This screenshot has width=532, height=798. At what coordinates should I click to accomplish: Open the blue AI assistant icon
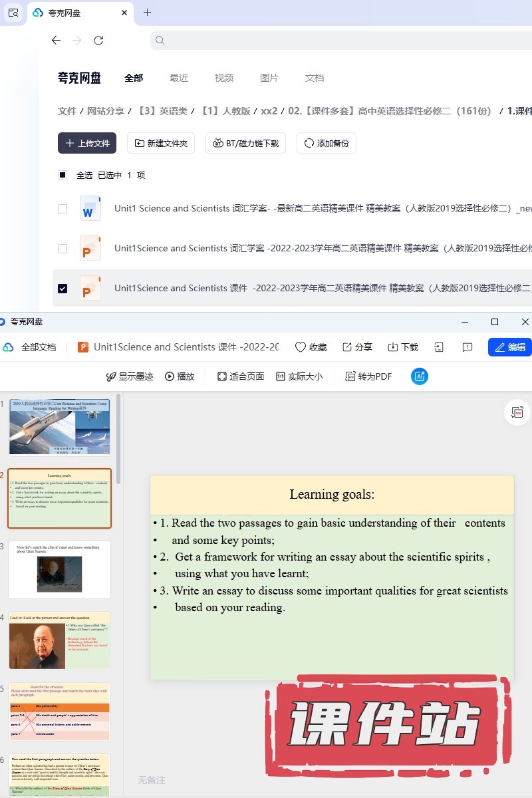pos(420,376)
